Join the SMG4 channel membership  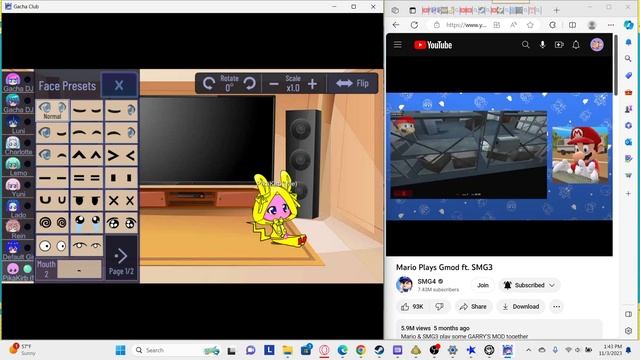(x=483, y=285)
